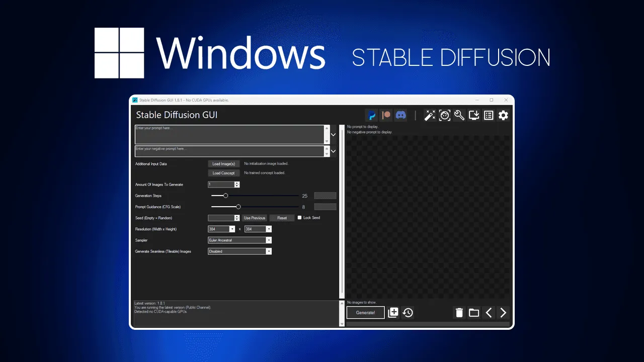This screenshot has width=644, height=362.
Task: Select the magic wand prompt tool
Action: [x=430, y=115]
